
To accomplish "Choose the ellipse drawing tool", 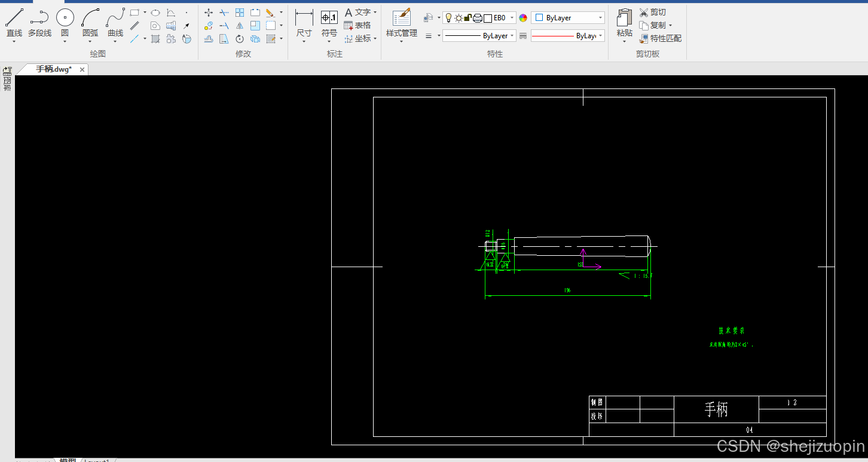I will coord(155,13).
